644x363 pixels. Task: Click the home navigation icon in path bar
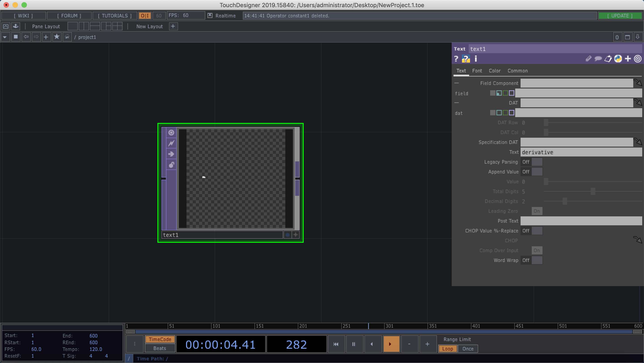point(67,37)
